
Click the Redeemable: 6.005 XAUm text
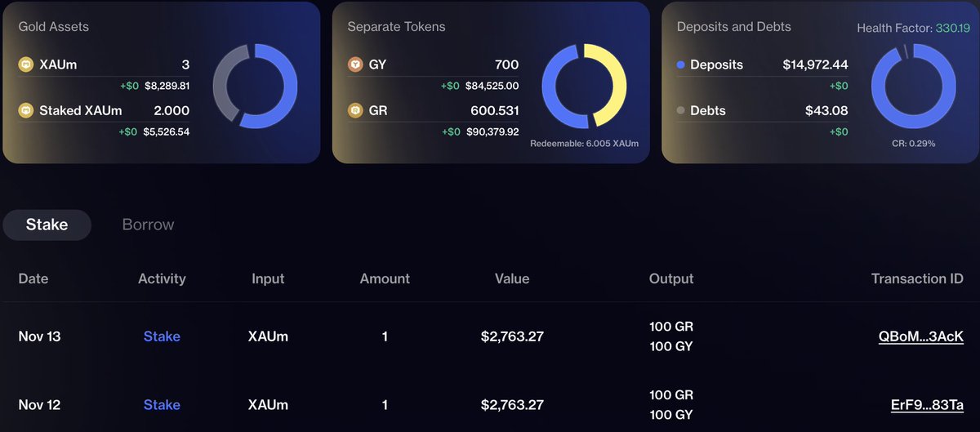click(x=584, y=144)
